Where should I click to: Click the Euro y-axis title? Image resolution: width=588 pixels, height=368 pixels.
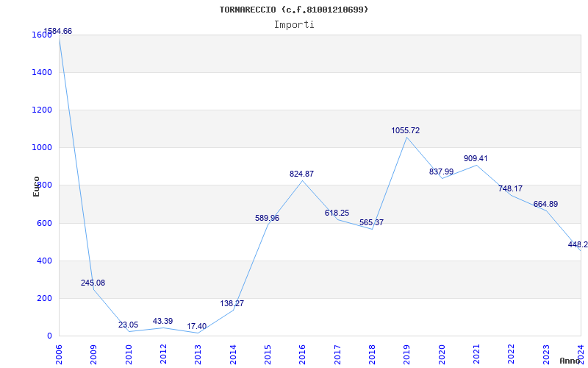coord(36,186)
